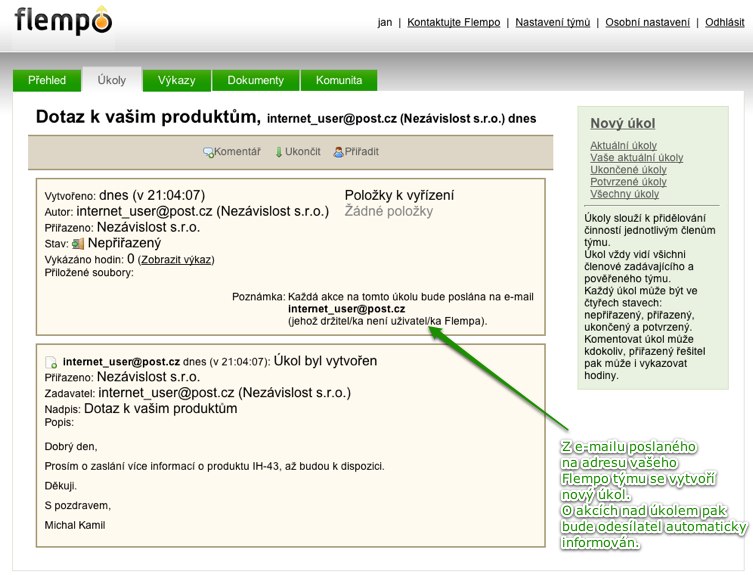Click Vytvořeno: dnes (v 21:04:07) line
The height and width of the screenshot is (575, 753).
125,196
